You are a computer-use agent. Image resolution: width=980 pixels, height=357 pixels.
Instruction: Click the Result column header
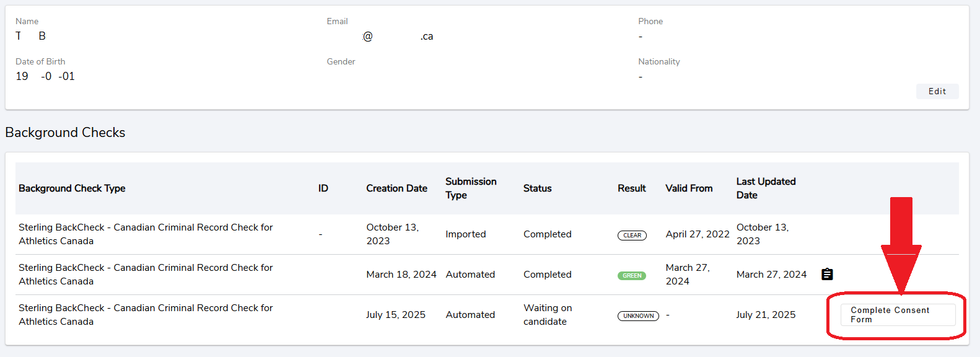(x=631, y=188)
